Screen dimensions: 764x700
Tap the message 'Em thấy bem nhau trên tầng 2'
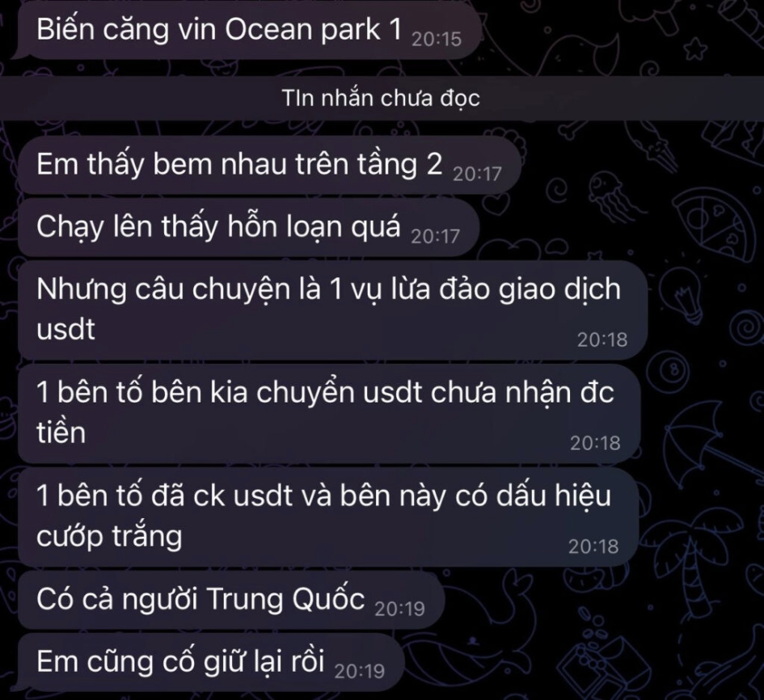coord(269,165)
